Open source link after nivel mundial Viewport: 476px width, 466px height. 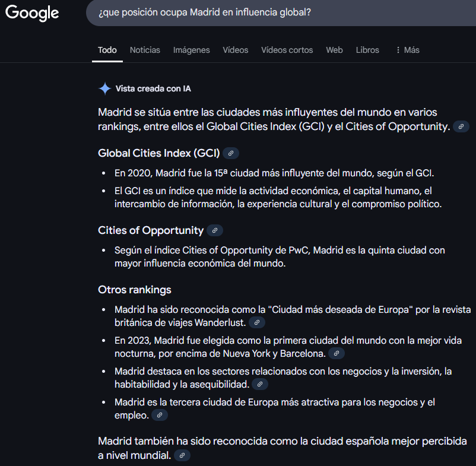click(182, 455)
